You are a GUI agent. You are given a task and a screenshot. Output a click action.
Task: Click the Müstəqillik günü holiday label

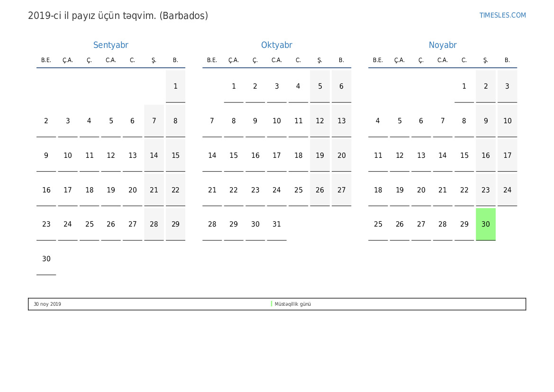[292, 304]
